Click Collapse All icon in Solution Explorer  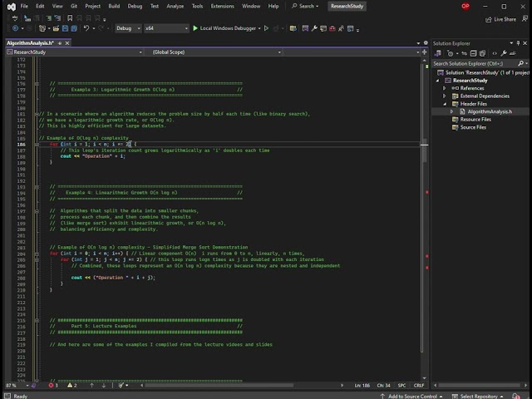pos(473,53)
